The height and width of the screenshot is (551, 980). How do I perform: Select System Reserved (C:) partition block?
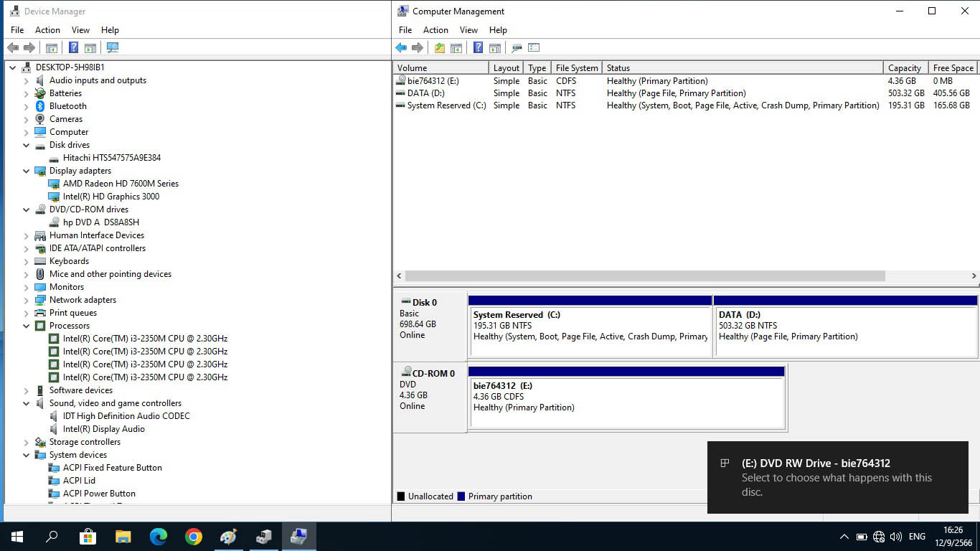[x=590, y=326]
